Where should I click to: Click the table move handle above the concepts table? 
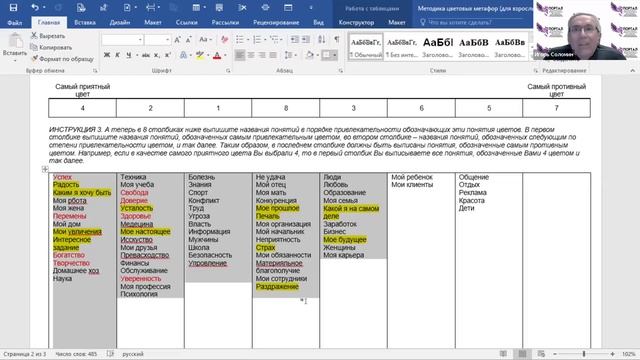pos(45,169)
